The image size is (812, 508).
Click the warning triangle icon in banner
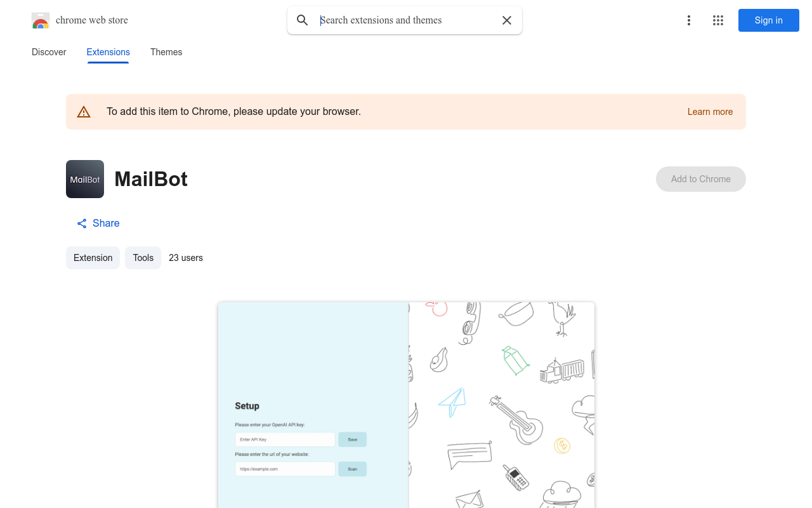[x=84, y=112]
